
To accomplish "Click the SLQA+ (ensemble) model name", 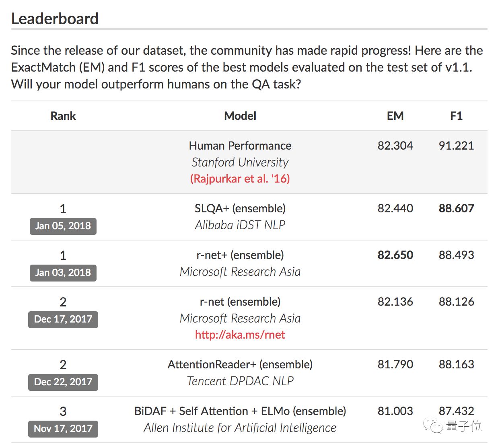I will point(240,208).
